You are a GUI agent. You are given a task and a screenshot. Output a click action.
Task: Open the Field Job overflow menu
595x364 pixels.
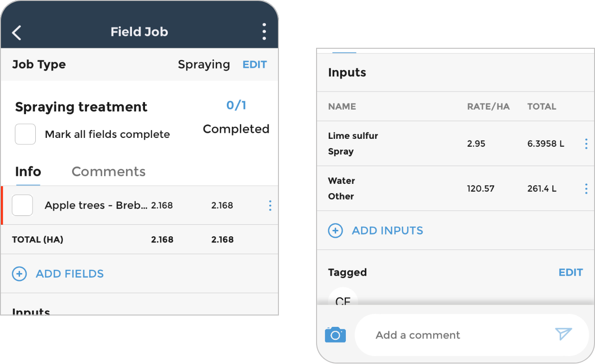264,32
